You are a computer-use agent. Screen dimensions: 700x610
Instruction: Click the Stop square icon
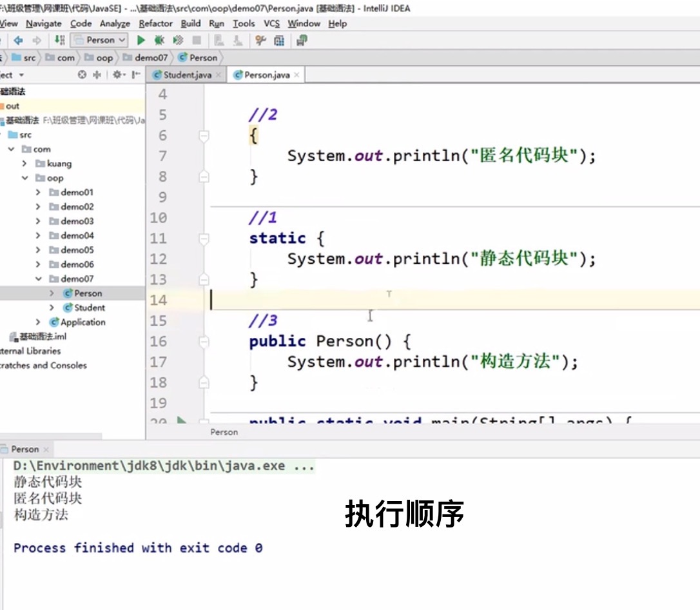[197, 40]
